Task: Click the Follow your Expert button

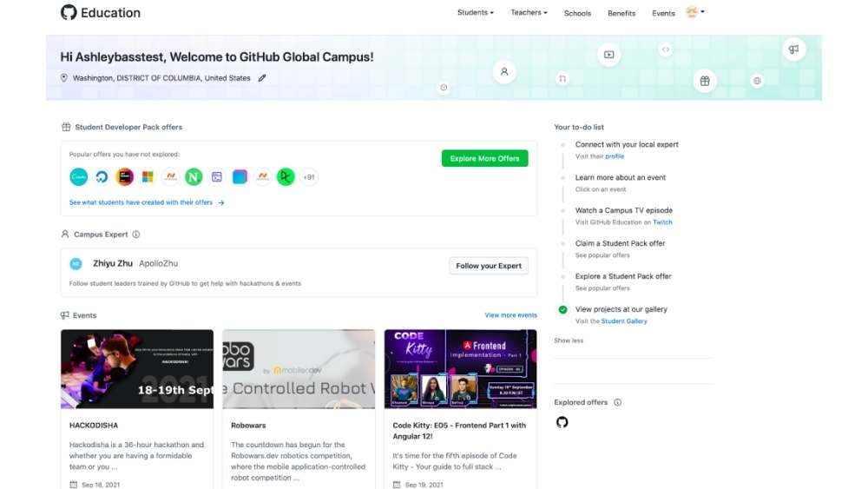Action: 488,266
